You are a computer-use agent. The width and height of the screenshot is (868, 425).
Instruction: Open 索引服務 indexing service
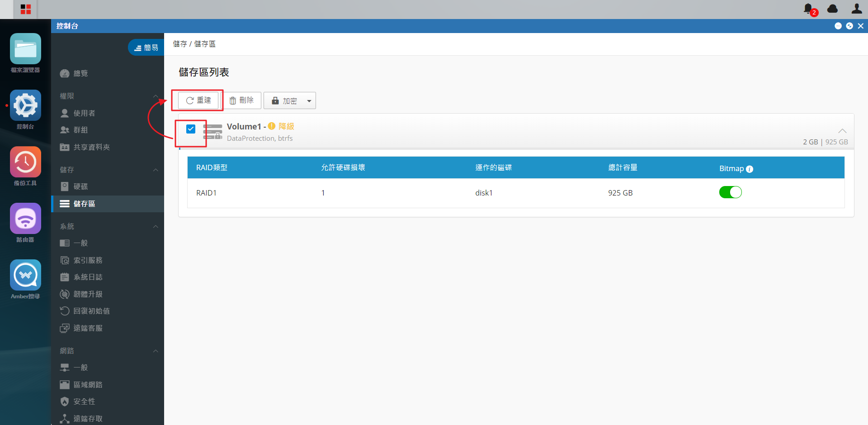tap(108, 260)
